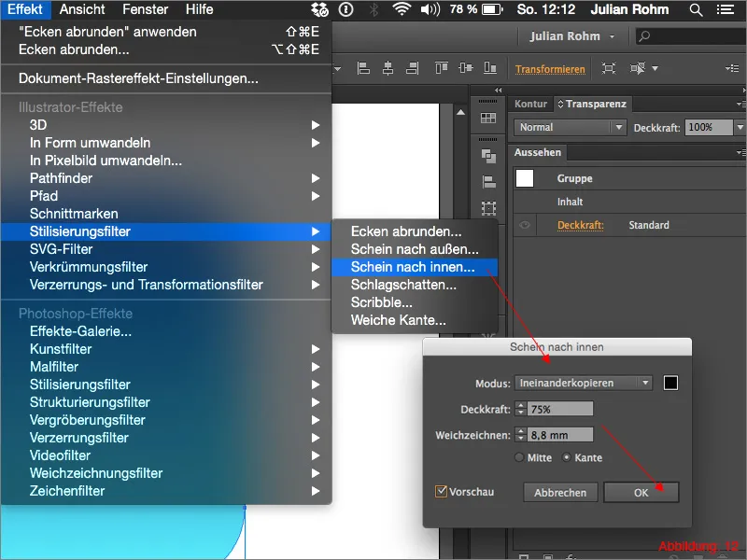Screen dimensions: 747x560
Task: Choose Schein nach innen… menu item
Action: [415, 267]
